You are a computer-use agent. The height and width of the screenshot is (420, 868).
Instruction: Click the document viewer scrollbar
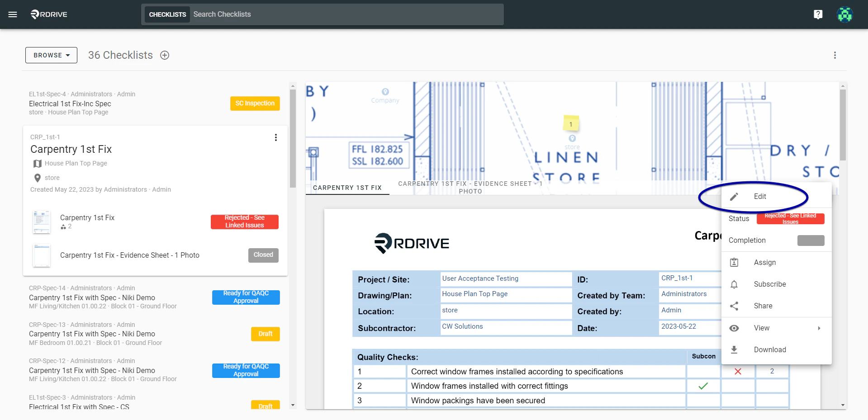pos(843,125)
